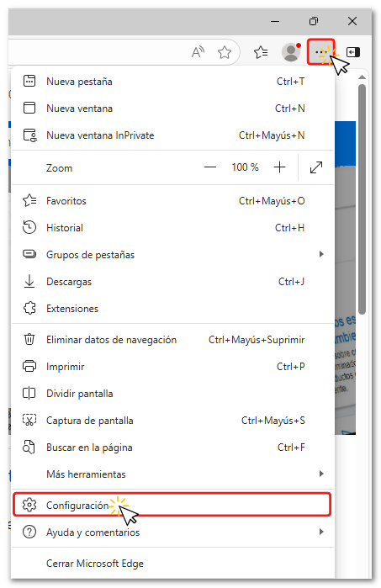This screenshot has width=381, height=588.
Task: Click the trash icon for Eliminar datos
Action: click(x=29, y=339)
